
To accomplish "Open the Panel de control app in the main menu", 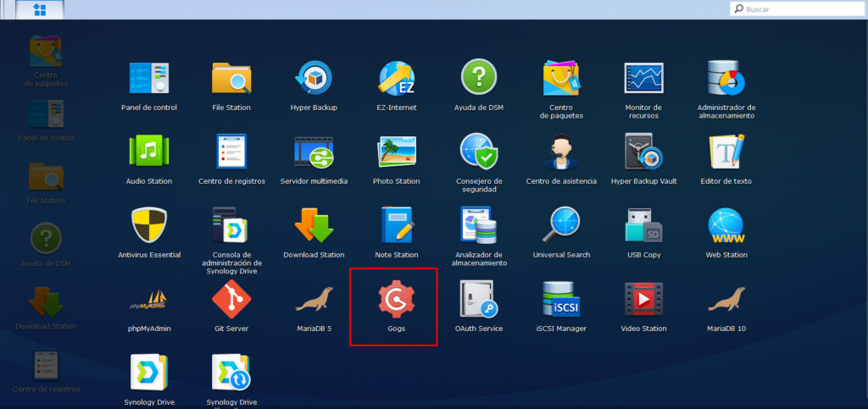I will pos(149,78).
